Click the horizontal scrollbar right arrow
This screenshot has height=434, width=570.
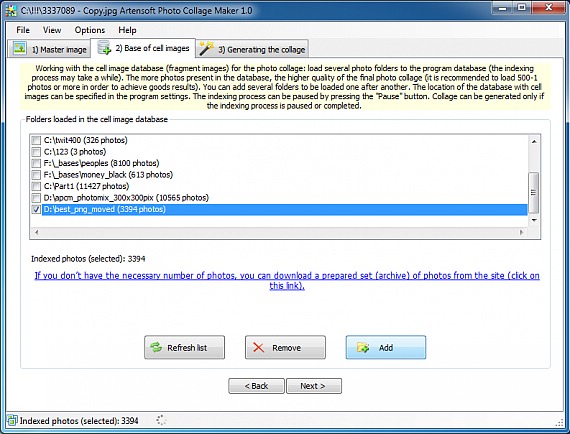[x=521, y=232]
